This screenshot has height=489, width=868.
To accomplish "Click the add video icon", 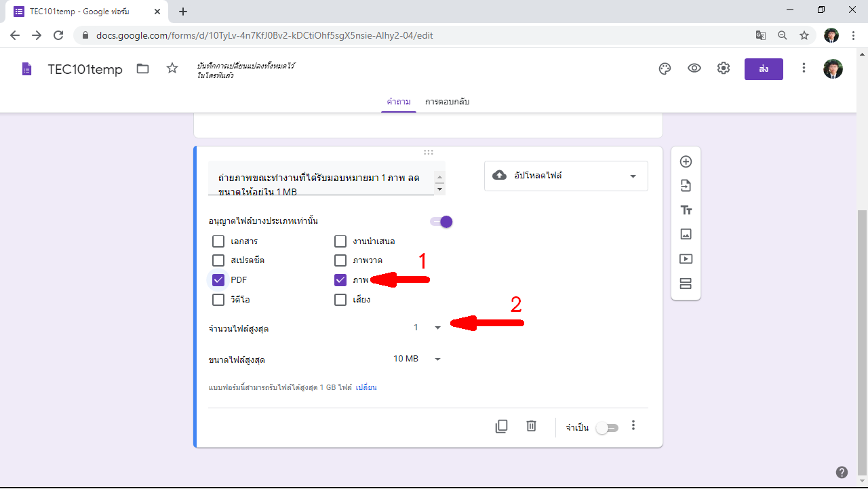I will [686, 258].
